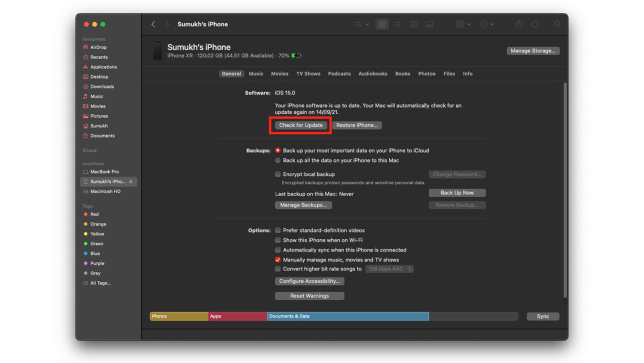This screenshot has height=363, width=644.
Task: Eject Sumukh's iPhone in sidebar
Action: pos(131,181)
